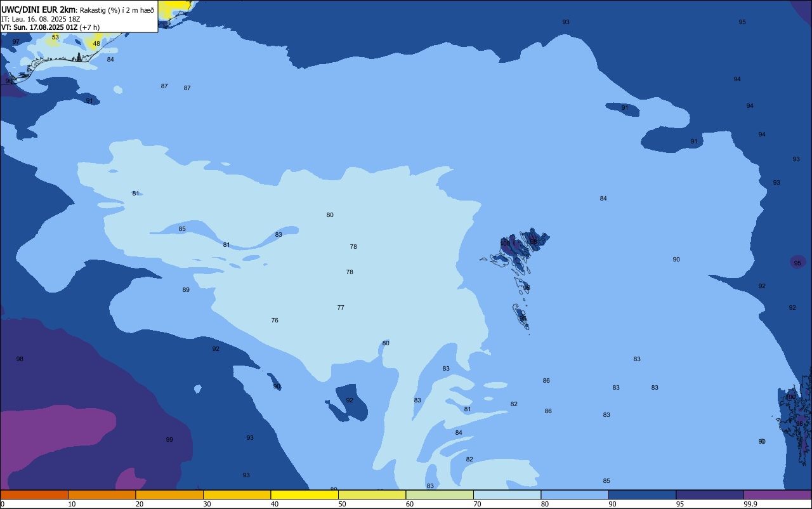Click the 'UWC/DINI EUR 2km' title text
Viewport: 812px width, 509px height.
[39, 10]
